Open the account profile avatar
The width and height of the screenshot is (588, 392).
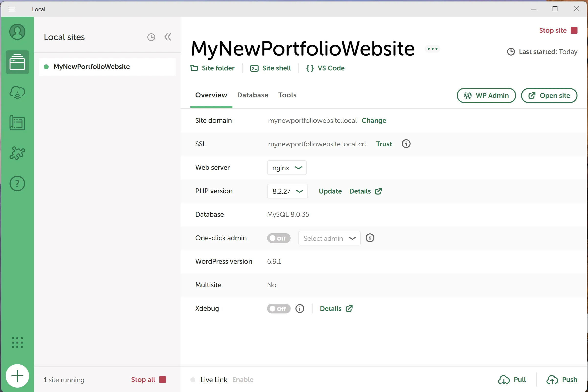[x=17, y=32]
